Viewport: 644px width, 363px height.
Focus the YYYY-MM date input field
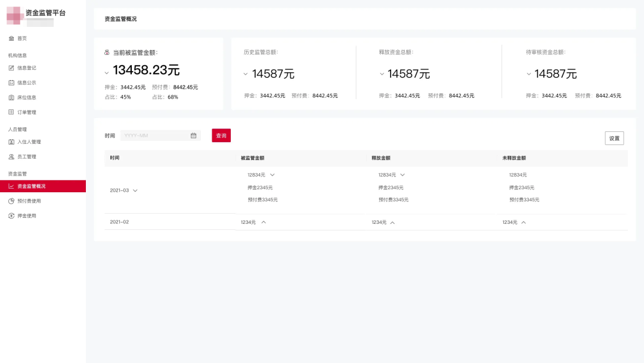coord(155,136)
